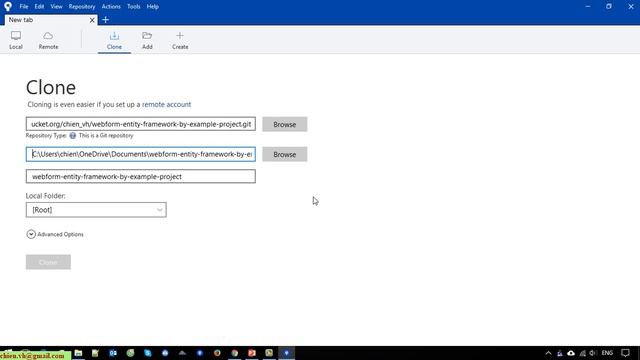Expand Advanced Options
The image size is (640, 360).
pyautogui.click(x=55, y=234)
